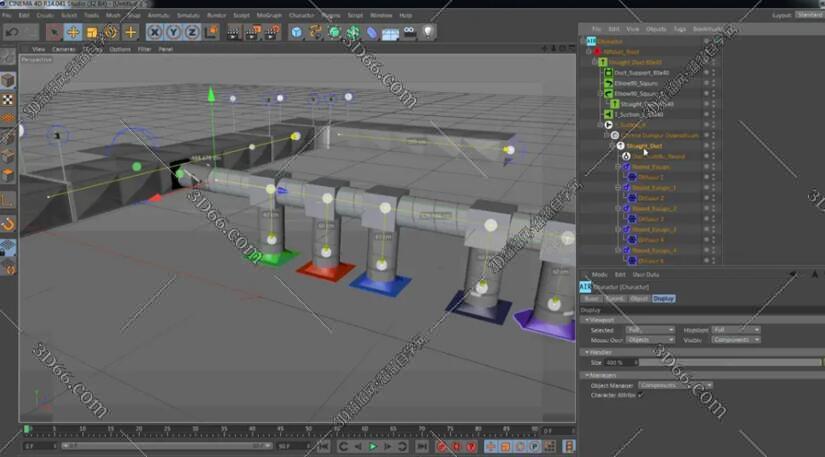This screenshot has width=825, height=457.
Task: Toggle the Character Attributes checkbox
Action: pos(640,396)
